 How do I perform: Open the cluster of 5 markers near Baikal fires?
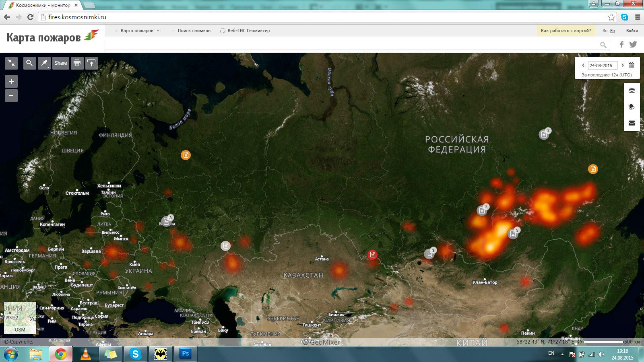tap(514, 233)
